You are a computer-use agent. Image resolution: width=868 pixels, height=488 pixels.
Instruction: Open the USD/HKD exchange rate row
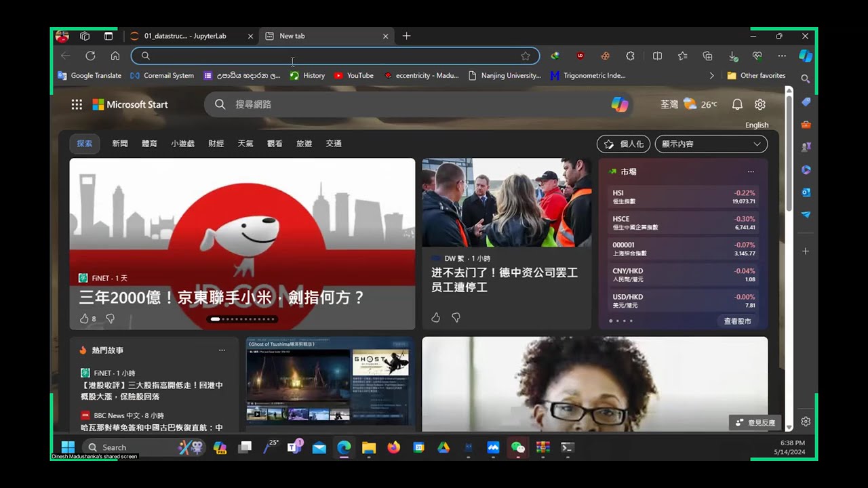click(684, 301)
